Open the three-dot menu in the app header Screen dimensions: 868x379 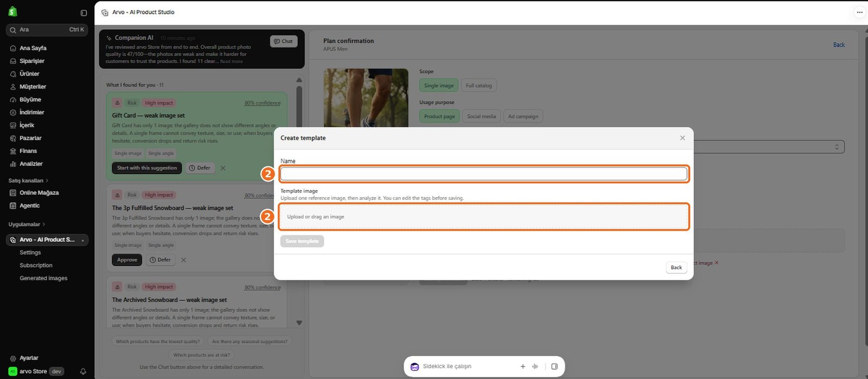(859, 12)
